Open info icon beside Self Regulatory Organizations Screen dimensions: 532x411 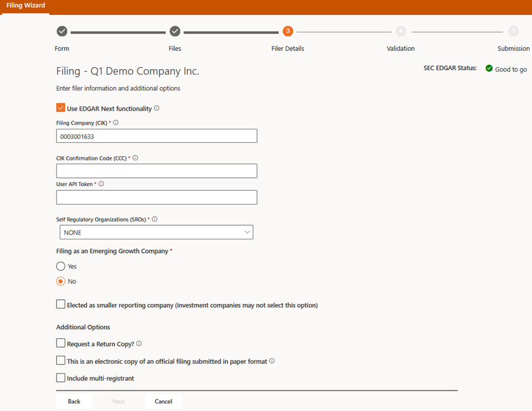tap(155, 219)
